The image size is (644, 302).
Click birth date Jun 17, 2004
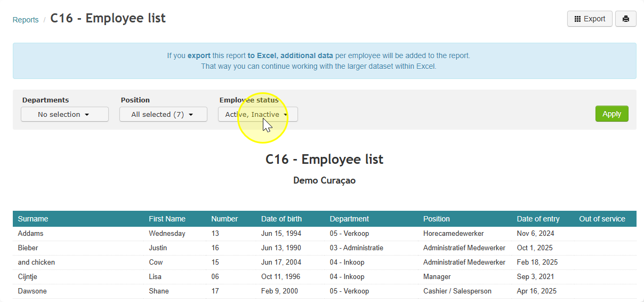(281, 262)
